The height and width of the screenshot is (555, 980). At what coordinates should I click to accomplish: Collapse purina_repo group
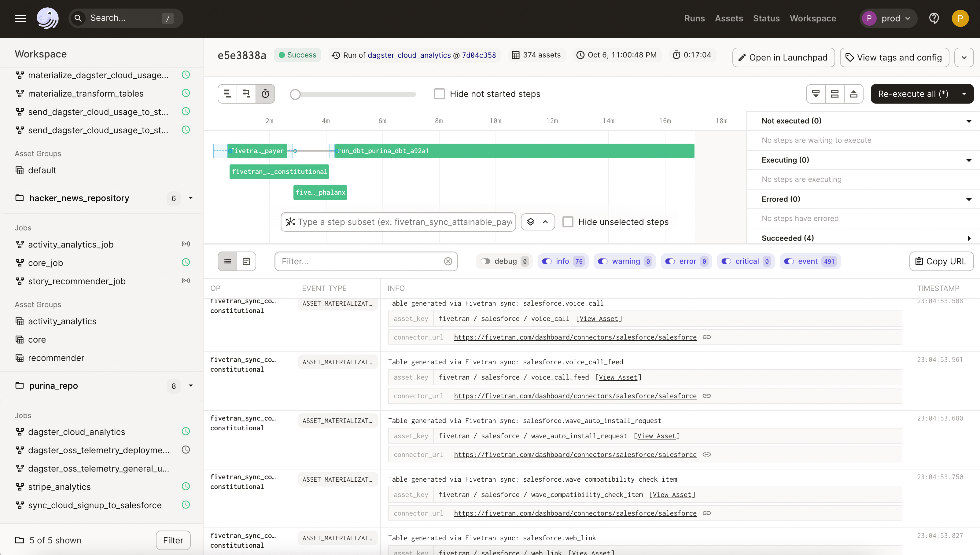(x=190, y=385)
